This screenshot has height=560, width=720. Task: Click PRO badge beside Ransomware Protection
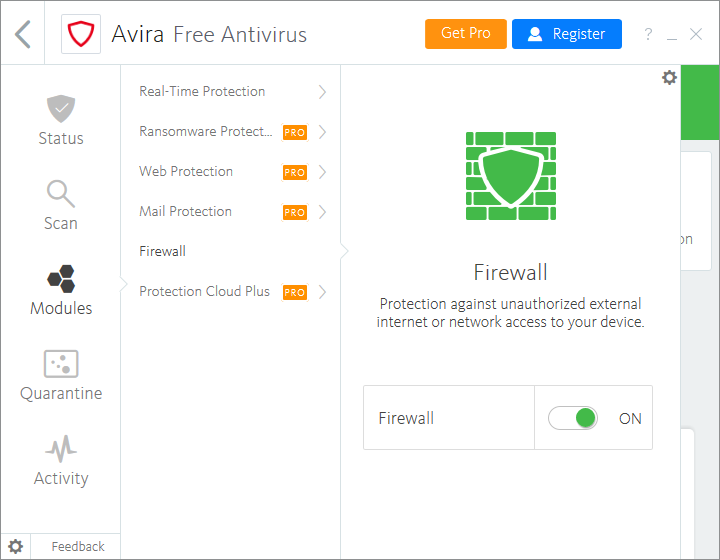point(294,132)
